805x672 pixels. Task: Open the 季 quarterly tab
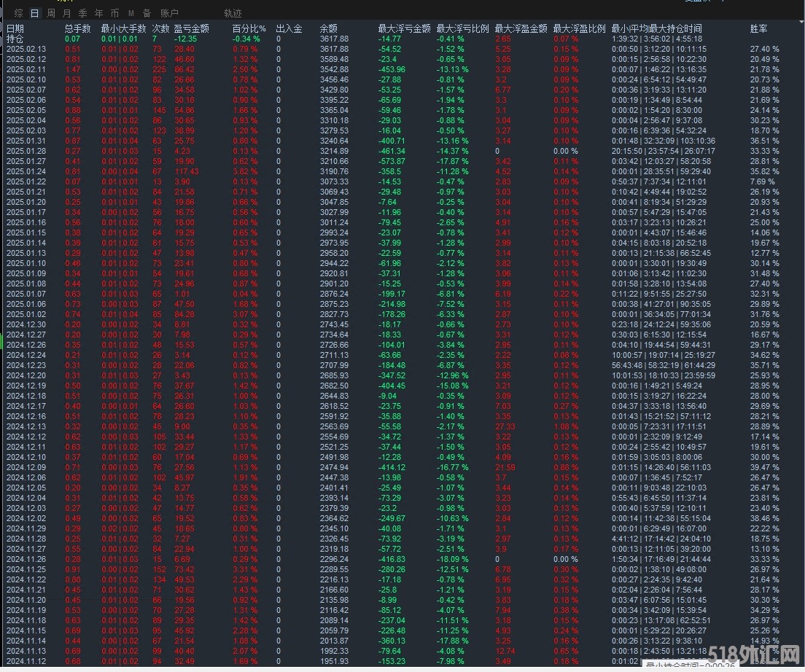(82, 13)
